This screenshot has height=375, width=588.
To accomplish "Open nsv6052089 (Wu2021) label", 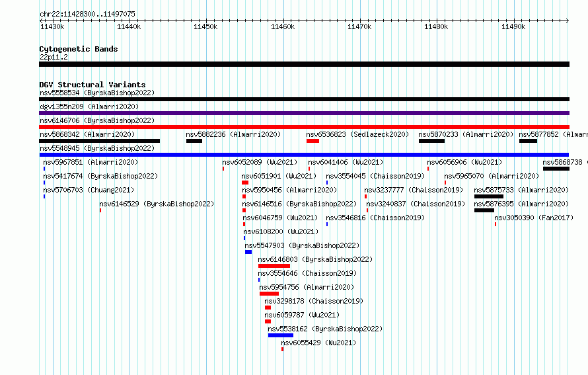I will 260,162.
